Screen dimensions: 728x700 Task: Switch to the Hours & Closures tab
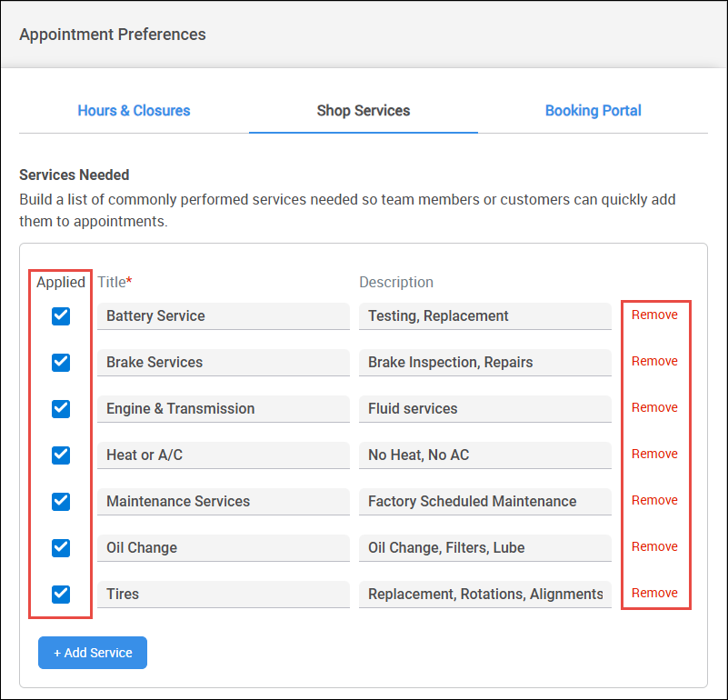click(x=134, y=111)
